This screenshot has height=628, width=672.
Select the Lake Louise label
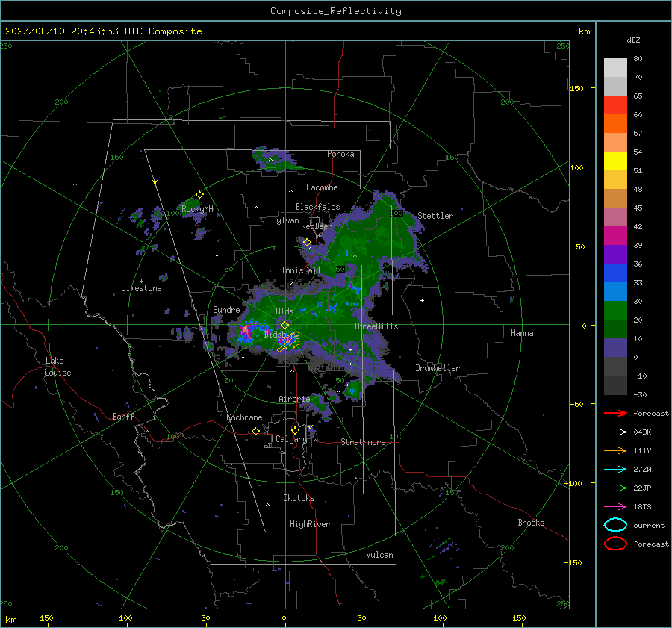coord(57,367)
